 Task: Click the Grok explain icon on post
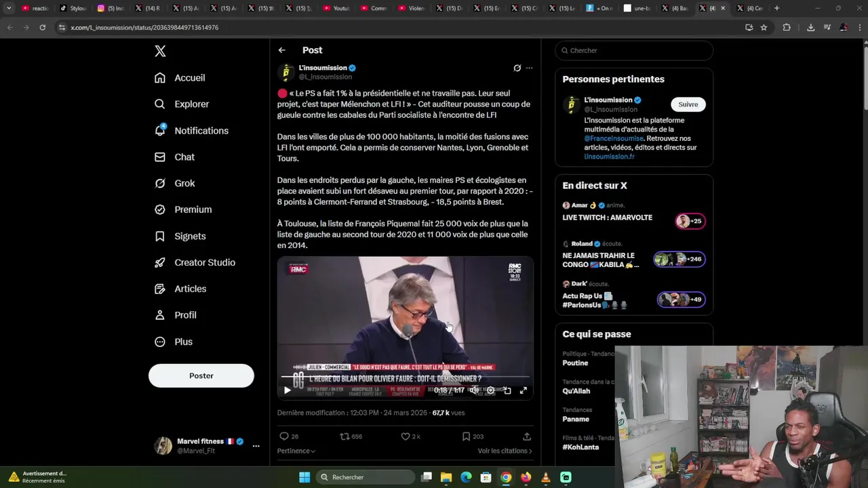tap(517, 68)
